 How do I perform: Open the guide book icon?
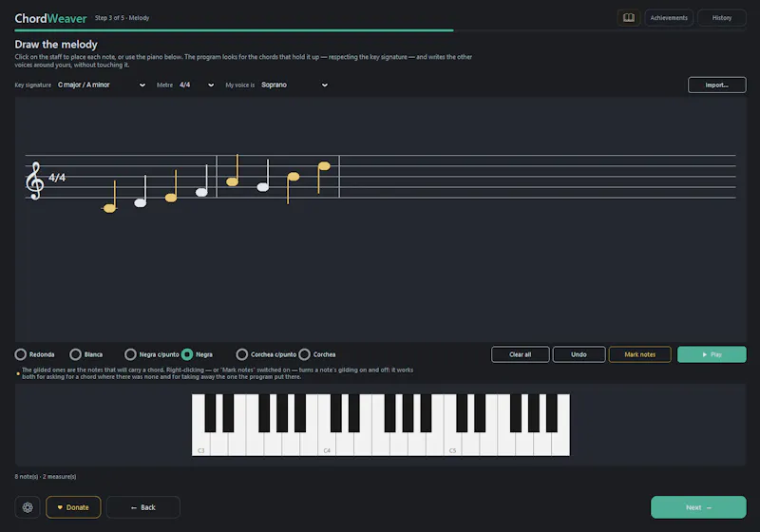coord(629,18)
